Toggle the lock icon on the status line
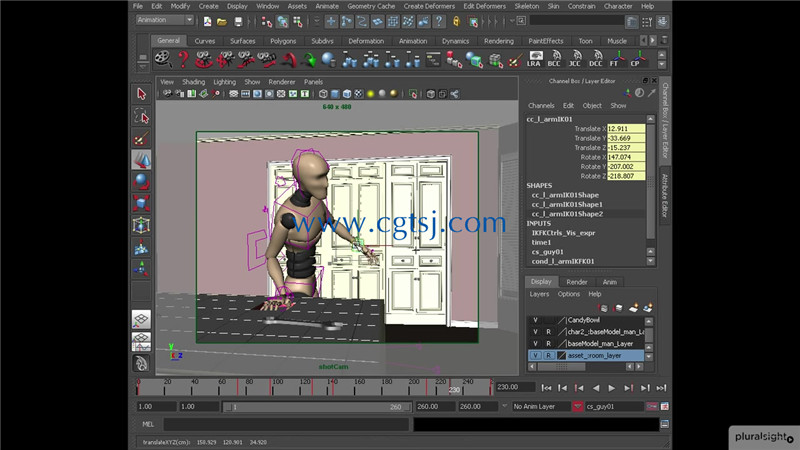This screenshot has height=450, width=800. click(x=456, y=21)
